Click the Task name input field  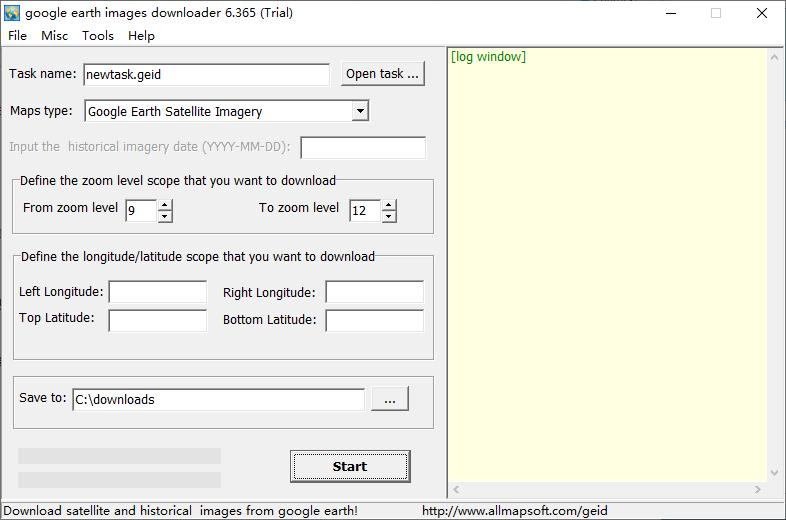207,74
